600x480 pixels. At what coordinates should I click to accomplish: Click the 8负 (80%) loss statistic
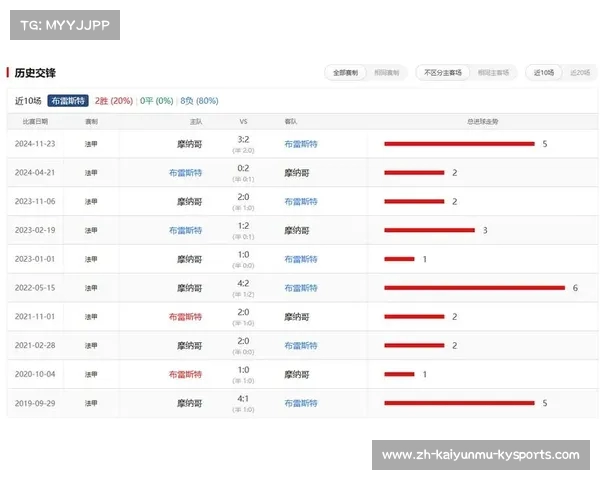[x=199, y=101]
